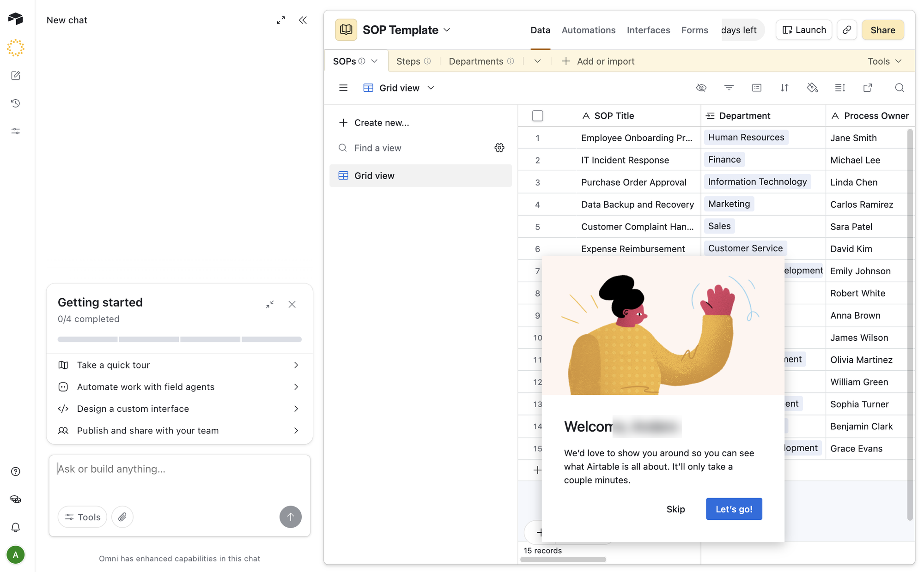Click the Let's go! button
This screenshot has height=572, width=924.
pos(734,509)
